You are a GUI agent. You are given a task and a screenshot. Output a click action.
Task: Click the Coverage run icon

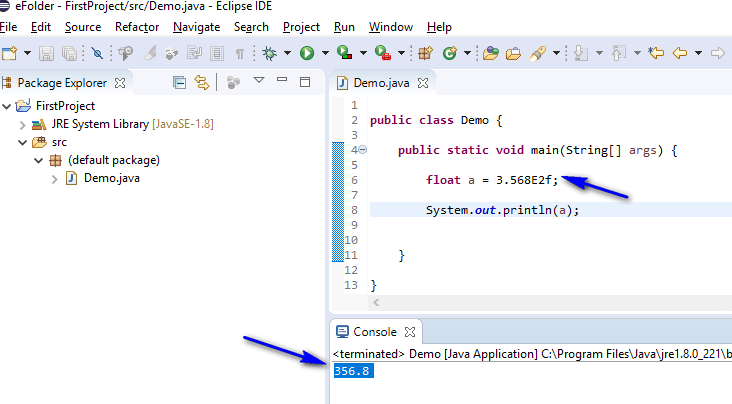(345, 53)
